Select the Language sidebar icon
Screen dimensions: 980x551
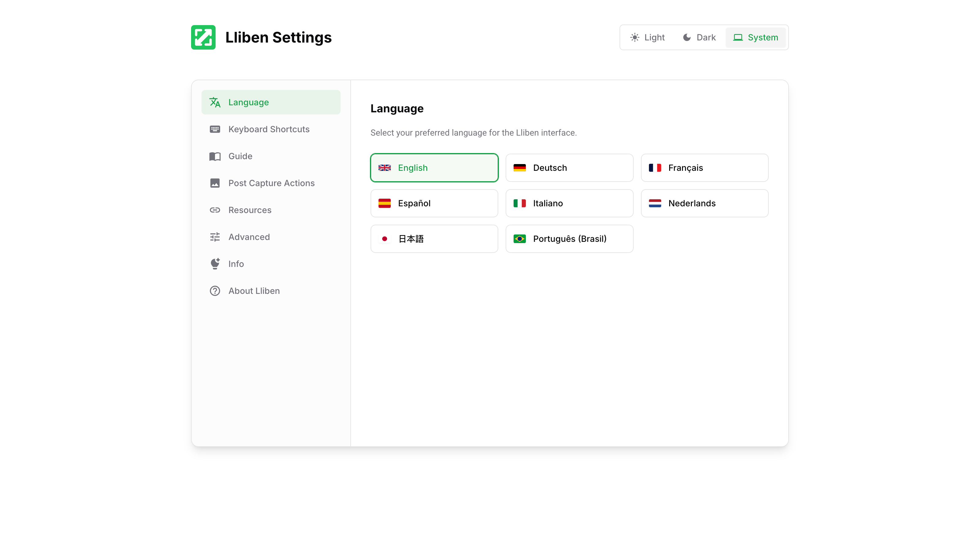(215, 102)
